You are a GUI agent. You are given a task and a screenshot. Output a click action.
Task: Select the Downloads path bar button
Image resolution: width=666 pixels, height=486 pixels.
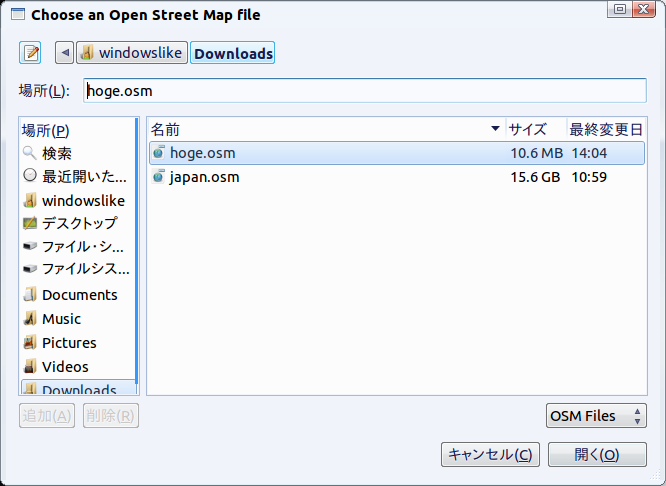[233, 53]
